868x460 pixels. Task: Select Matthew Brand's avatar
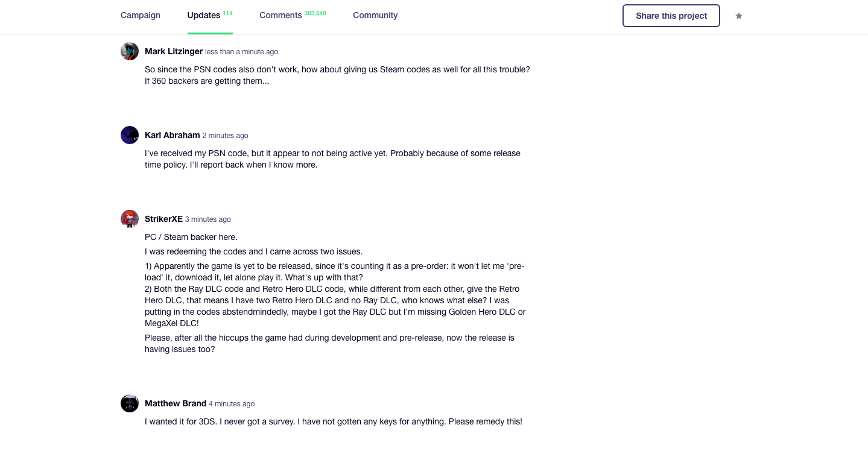coord(130,403)
